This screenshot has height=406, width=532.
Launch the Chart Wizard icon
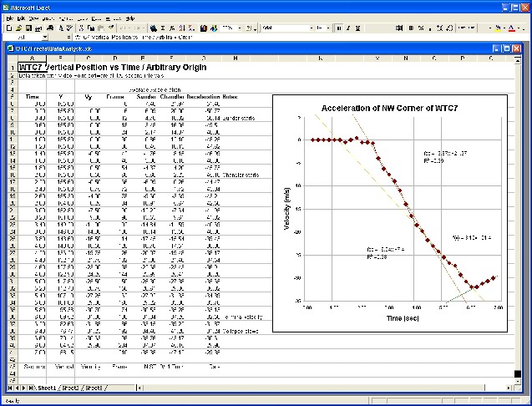pyautogui.click(x=204, y=28)
